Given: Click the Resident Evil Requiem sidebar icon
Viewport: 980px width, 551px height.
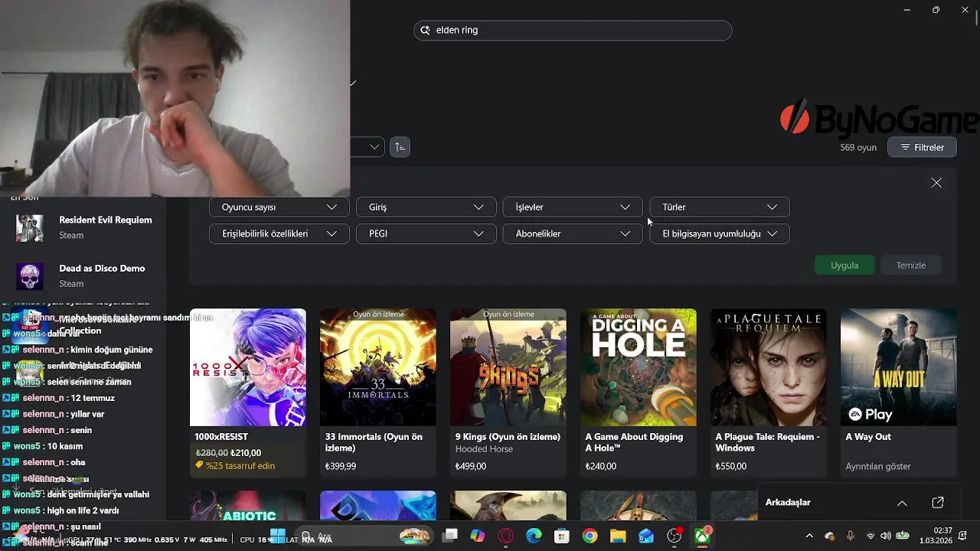Looking at the screenshot, I should [30, 228].
